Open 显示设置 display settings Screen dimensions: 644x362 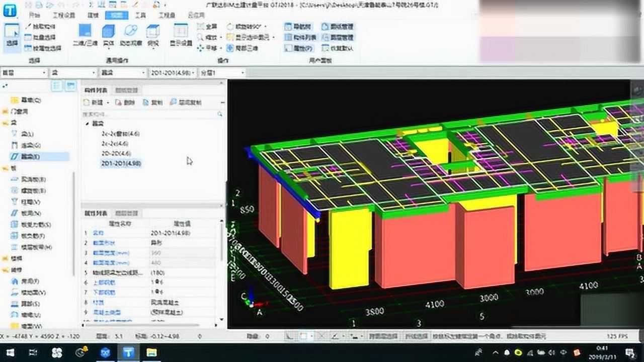point(181,35)
